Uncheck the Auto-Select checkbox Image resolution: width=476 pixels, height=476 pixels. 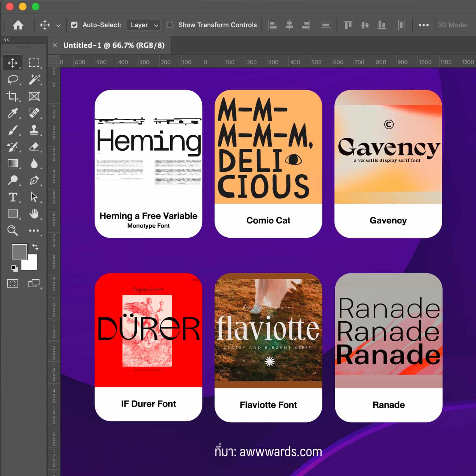pyautogui.click(x=74, y=25)
